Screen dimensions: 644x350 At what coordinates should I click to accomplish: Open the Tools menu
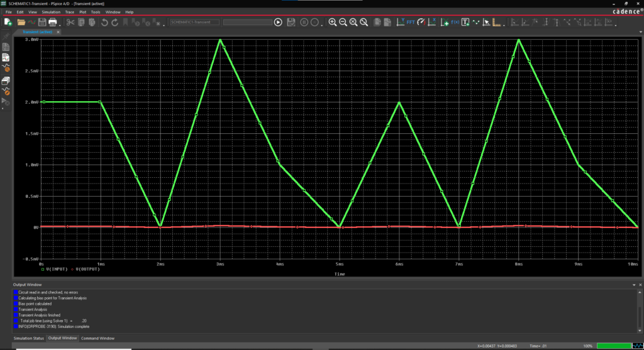point(96,12)
